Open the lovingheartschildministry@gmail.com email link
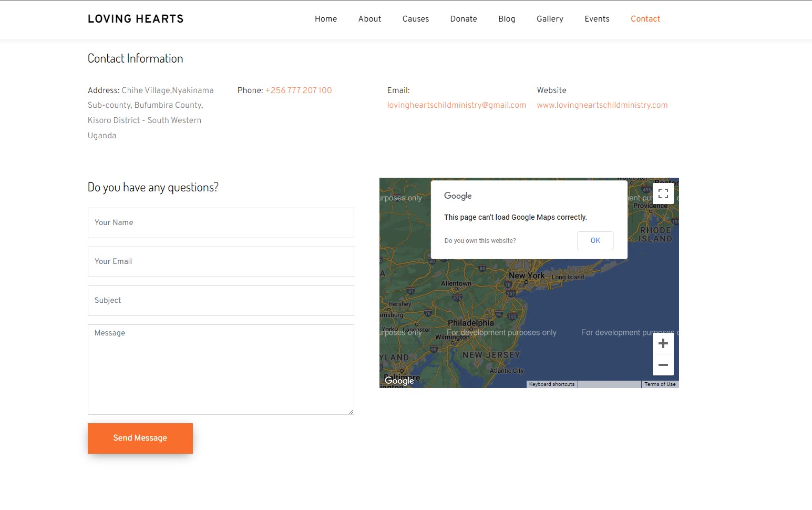The width and height of the screenshot is (812, 510). coord(457,105)
